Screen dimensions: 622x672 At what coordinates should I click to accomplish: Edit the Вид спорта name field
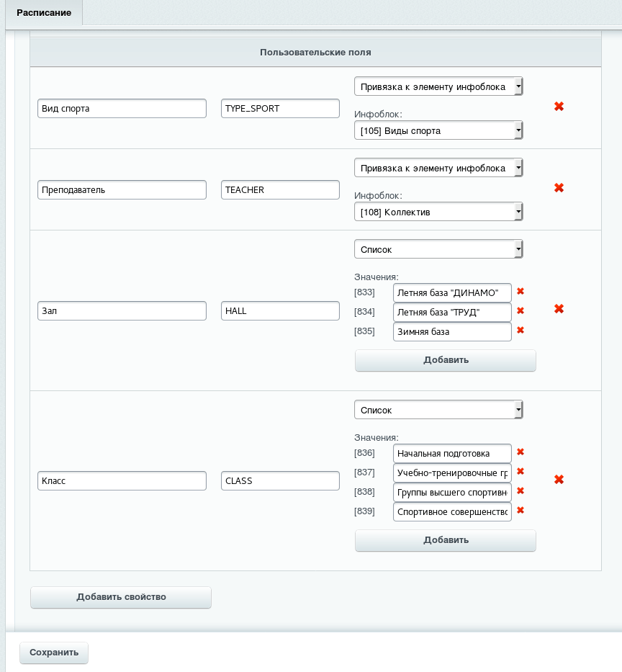tap(122, 109)
